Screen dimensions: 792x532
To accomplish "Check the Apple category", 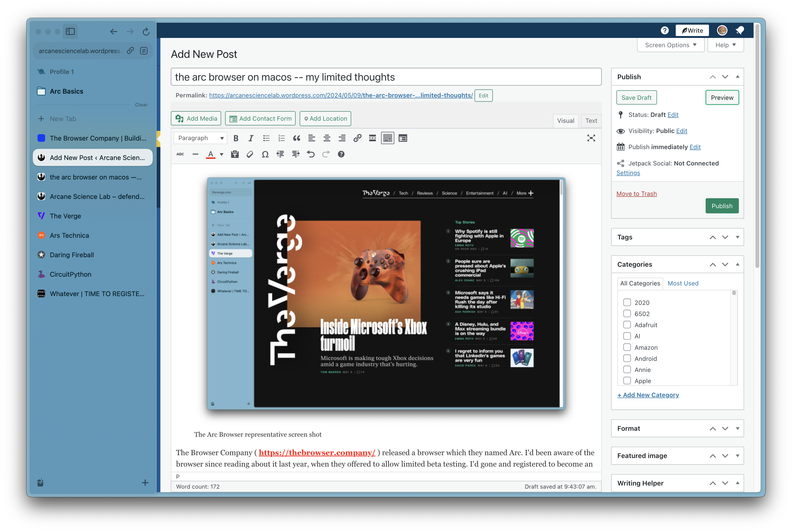I will (627, 381).
